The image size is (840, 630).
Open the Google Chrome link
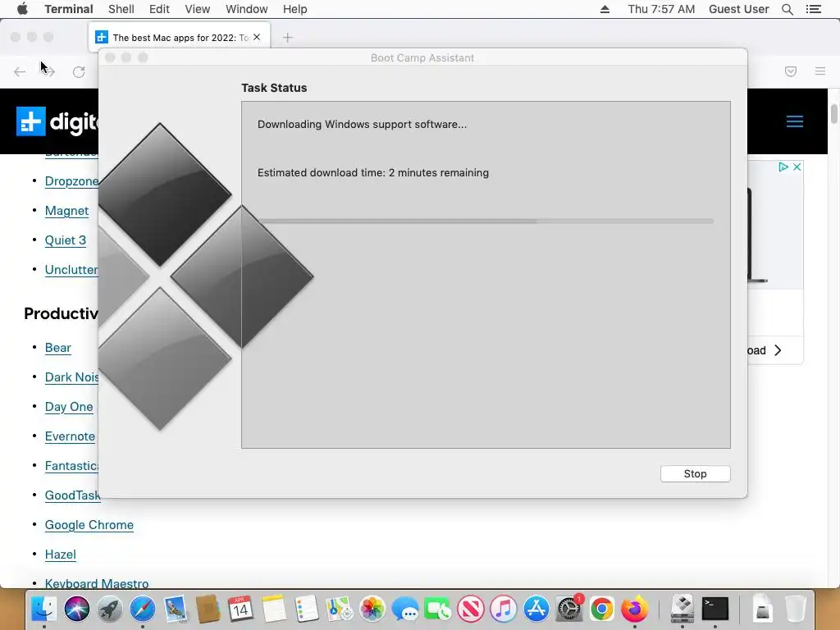click(x=89, y=525)
